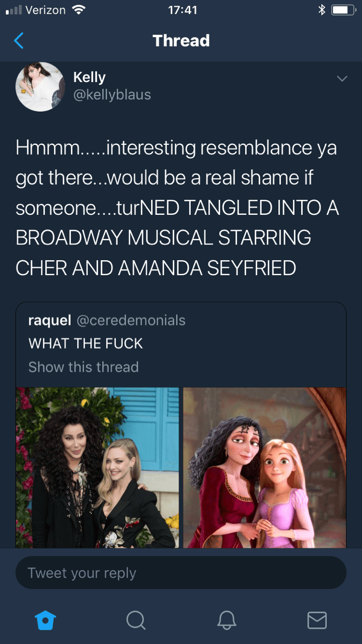This screenshot has height=644, width=362.
Task: Open the quoted tweet from raquel
Action: tap(180, 332)
